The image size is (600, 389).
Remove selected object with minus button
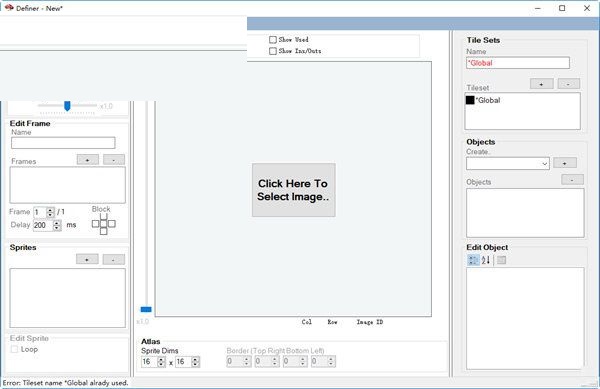point(572,179)
